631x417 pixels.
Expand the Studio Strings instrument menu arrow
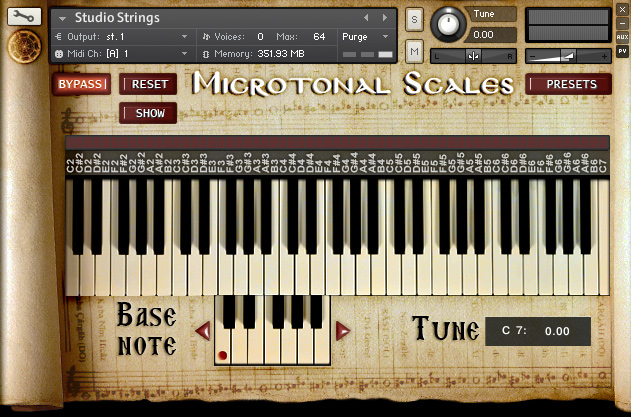[62, 18]
